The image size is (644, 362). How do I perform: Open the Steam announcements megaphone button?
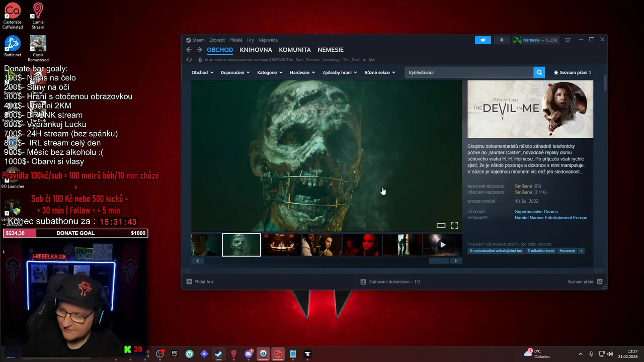click(482, 40)
